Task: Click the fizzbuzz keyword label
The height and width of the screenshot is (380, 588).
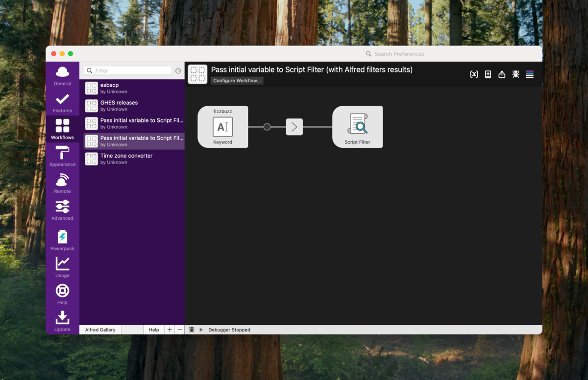Action: [223, 111]
